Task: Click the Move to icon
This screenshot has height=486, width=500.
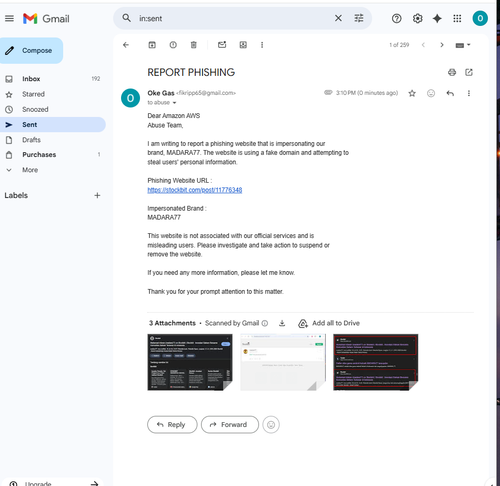Action: click(x=243, y=45)
